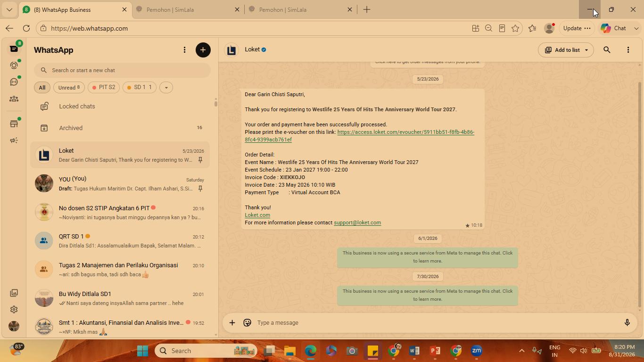Open the Add to list dropdown
The height and width of the screenshot is (362, 644).
click(x=566, y=50)
